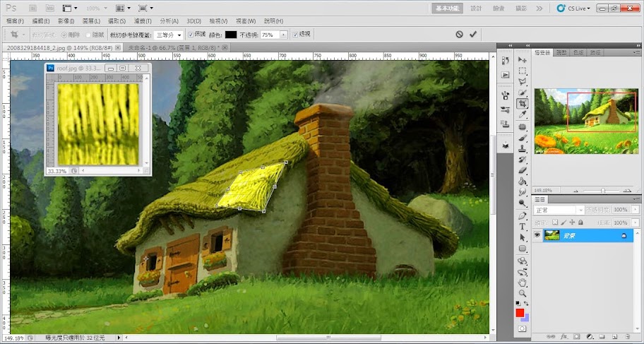Open the 75% shield opacity arrow
Viewport: 644px width, 344px height.
(283, 35)
